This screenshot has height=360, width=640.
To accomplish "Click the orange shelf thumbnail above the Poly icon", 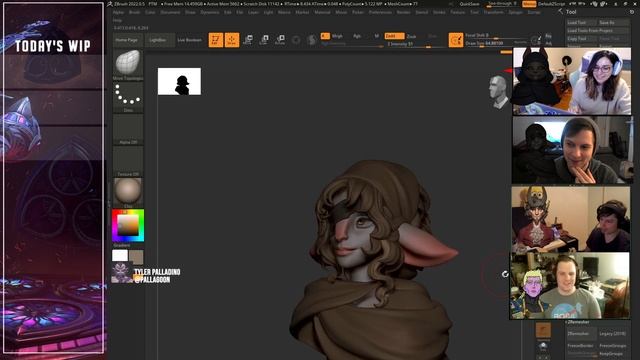I will pyautogui.click(x=543, y=331).
